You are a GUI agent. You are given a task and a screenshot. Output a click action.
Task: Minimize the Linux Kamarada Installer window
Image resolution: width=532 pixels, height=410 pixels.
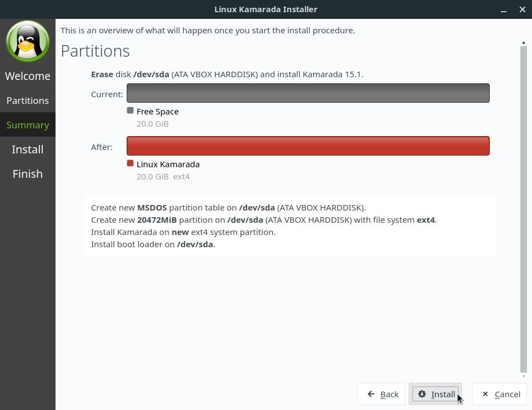(x=504, y=9)
